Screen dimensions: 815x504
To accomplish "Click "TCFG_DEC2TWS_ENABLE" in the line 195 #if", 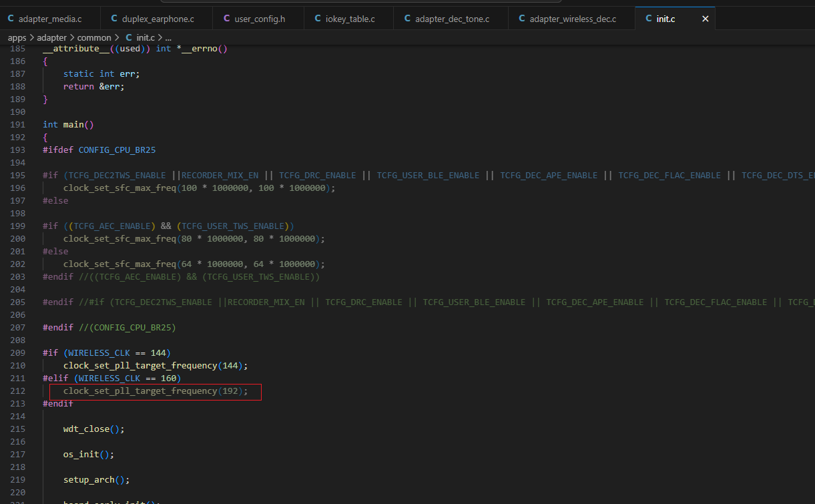I will pyautogui.click(x=117, y=175).
